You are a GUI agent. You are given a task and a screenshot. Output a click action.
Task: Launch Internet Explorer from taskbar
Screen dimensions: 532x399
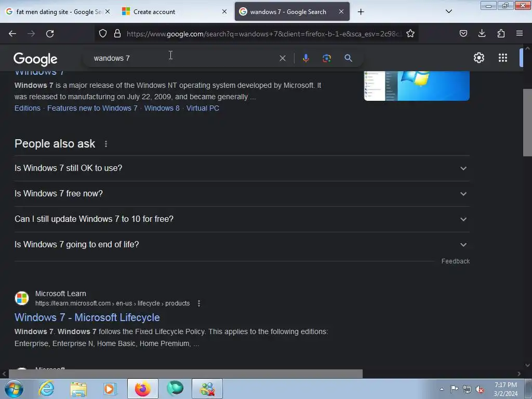pos(46,389)
